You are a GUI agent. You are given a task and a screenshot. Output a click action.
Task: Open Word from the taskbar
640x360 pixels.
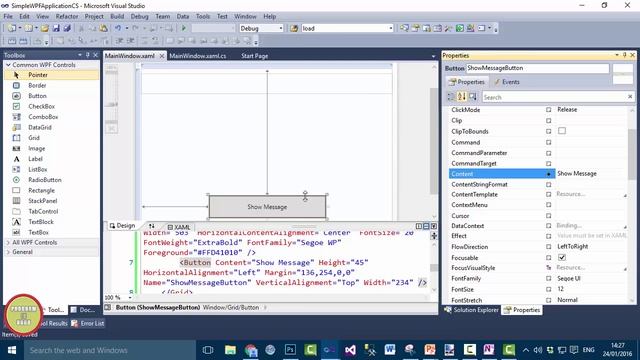[x=390, y=350]
